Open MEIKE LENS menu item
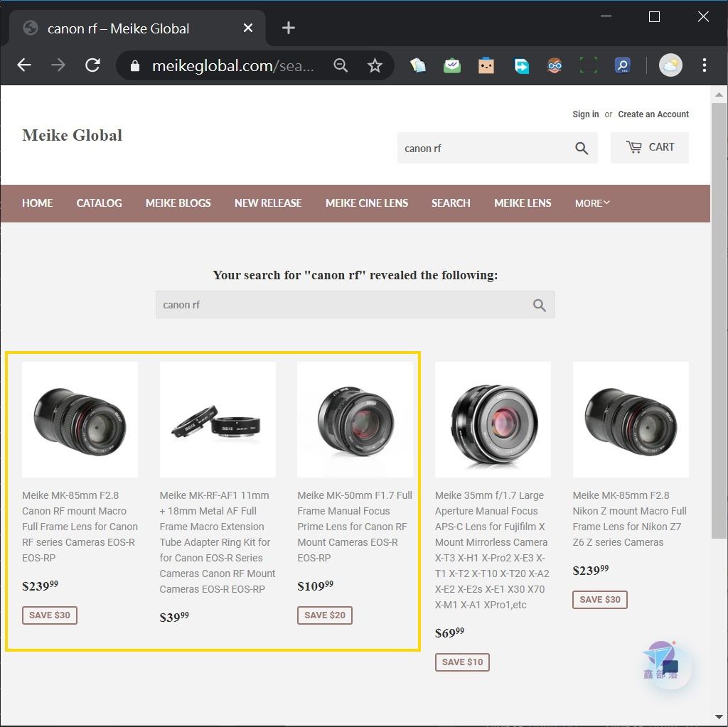This screenshot has width=728, height=727. point(523,203)
